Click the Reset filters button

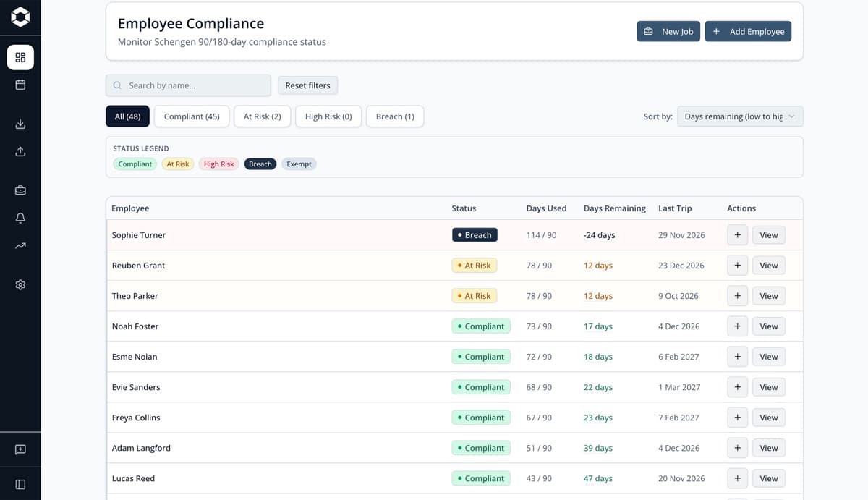point(307,85)
